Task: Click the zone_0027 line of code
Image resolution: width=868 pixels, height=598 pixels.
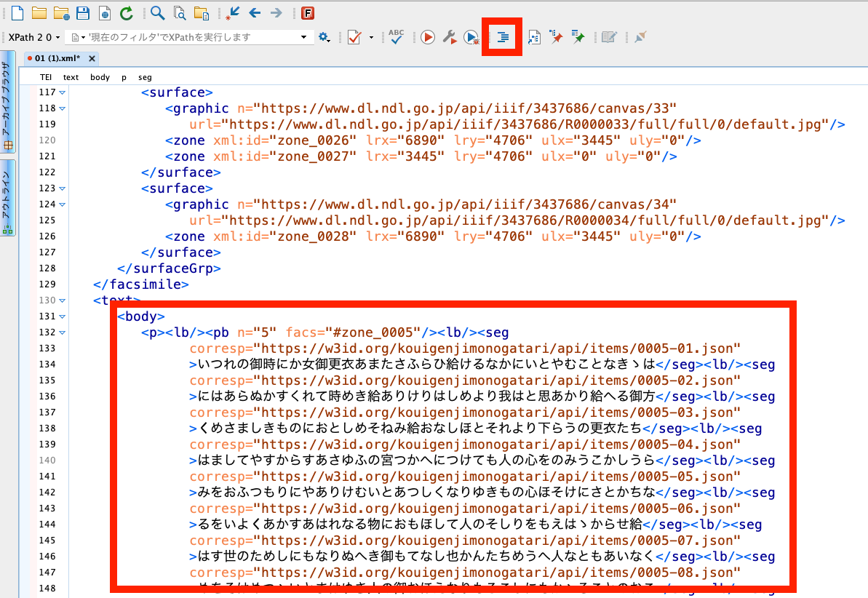Action: click(421, 156)
